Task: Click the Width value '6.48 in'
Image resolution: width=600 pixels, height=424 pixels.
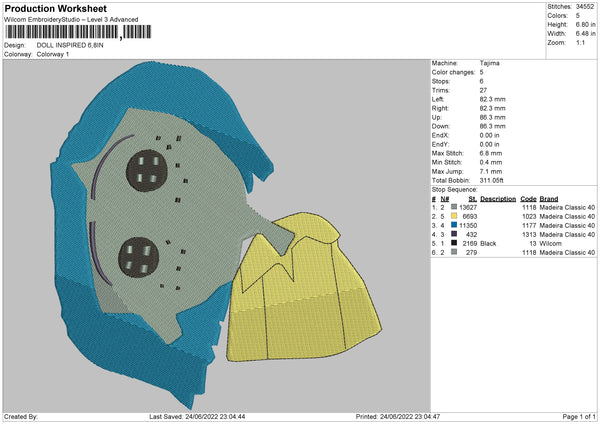Action: (585, 34)
